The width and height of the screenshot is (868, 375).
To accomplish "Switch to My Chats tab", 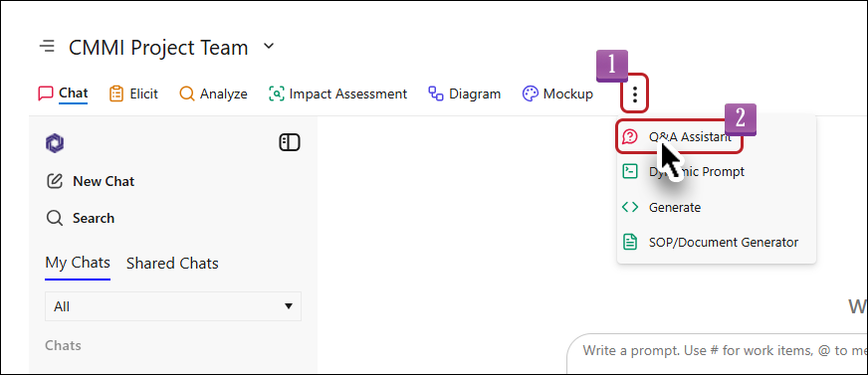I will tap(78, 263).
